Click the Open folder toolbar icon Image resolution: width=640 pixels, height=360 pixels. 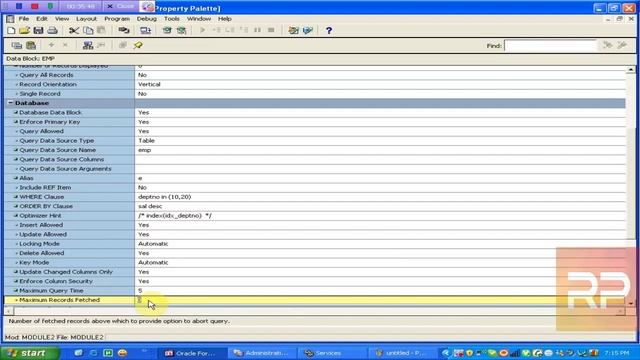24,31
